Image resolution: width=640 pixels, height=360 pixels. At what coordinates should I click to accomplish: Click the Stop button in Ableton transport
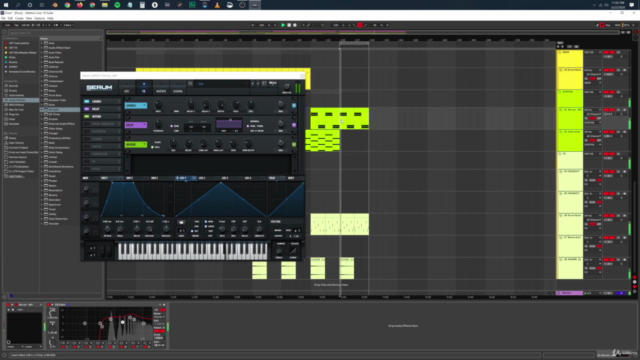pyautogui.click(x=289, y=25)
